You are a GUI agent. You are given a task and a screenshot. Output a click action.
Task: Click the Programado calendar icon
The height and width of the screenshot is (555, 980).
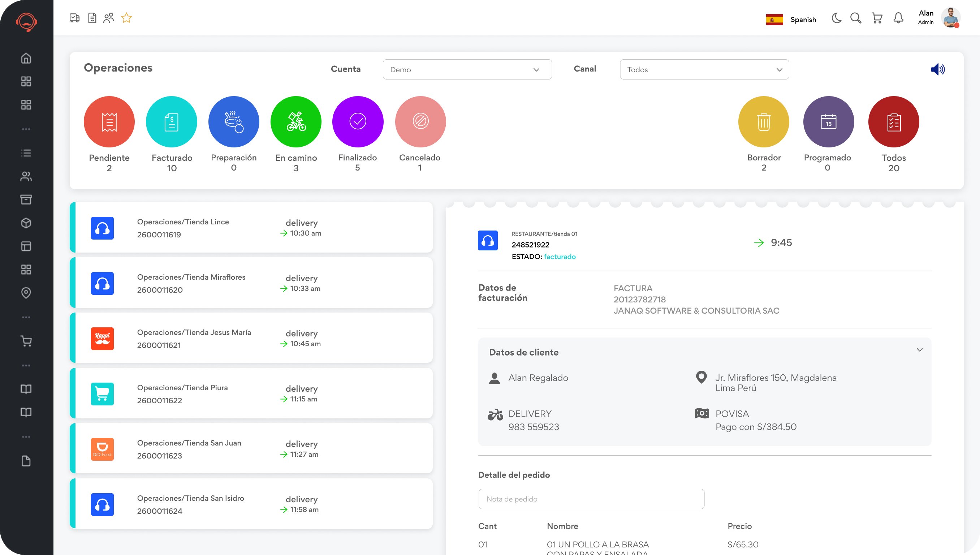[x=828, y=122]
